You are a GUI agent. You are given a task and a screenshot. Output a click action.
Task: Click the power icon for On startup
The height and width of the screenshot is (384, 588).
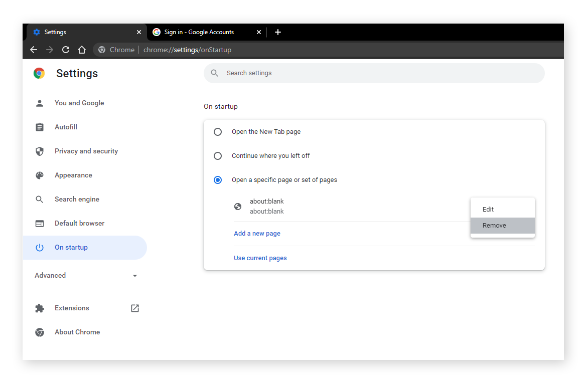(39, 247)
